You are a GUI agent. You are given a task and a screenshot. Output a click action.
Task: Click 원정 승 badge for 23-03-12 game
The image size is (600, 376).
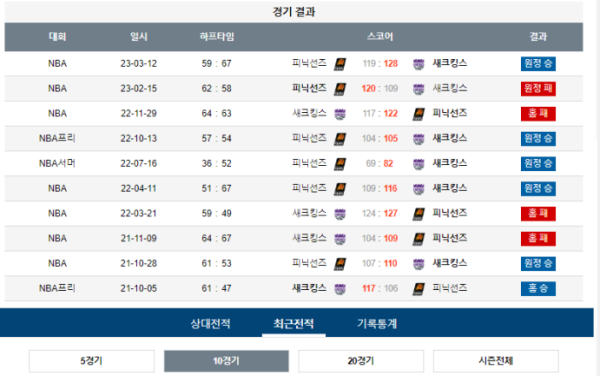click(x=538, y=63)
